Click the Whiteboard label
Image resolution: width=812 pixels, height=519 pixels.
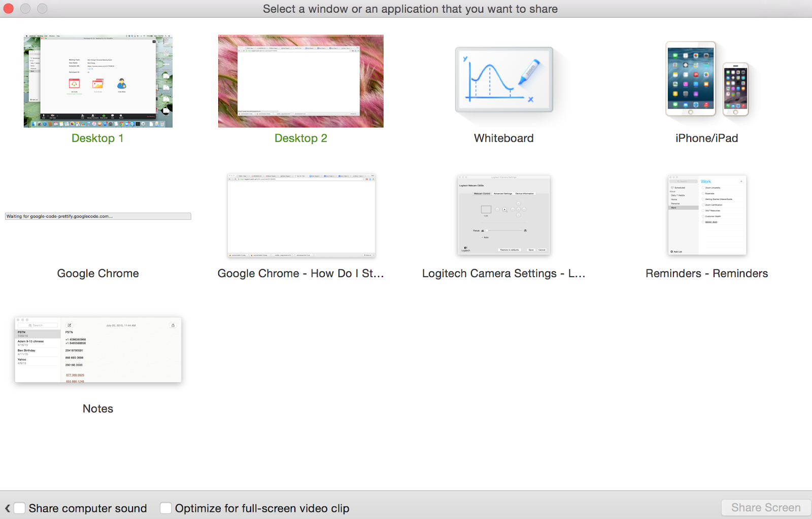(504, 138)
